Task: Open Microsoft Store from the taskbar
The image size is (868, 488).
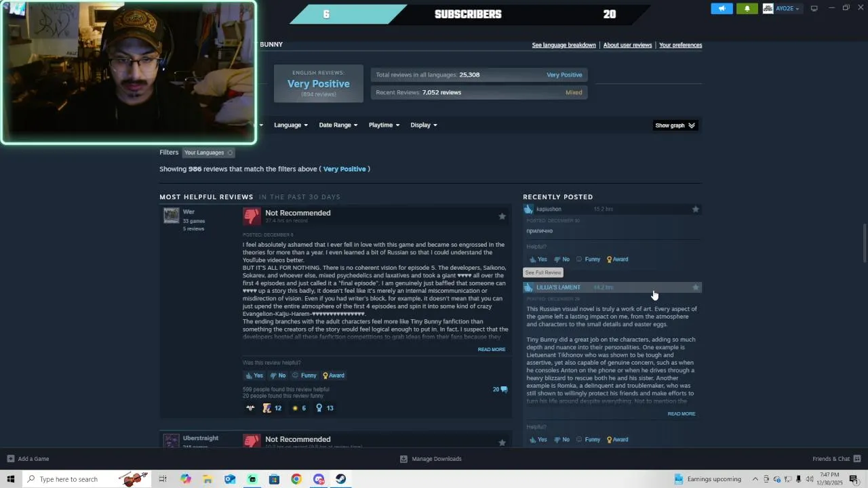Action: (x=274, y=479)
